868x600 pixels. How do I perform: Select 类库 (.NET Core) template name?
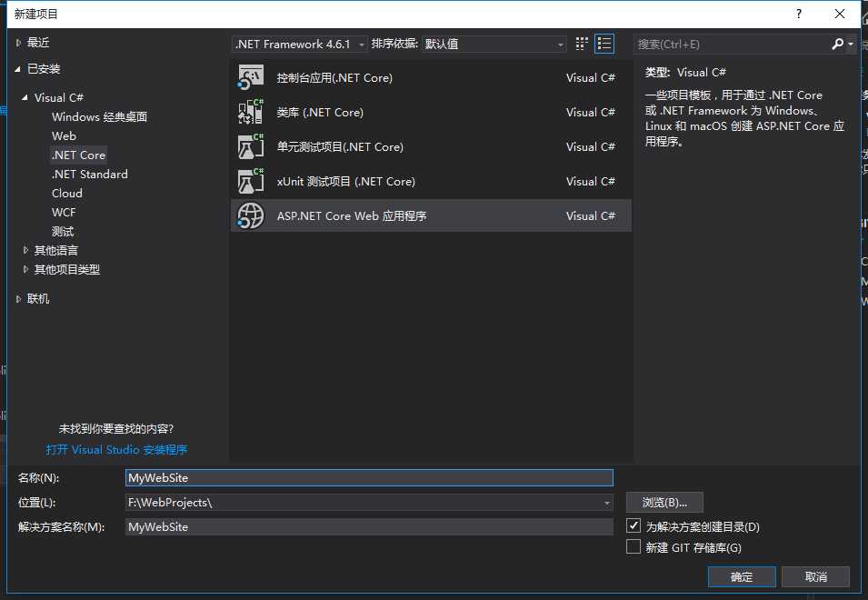320,113
